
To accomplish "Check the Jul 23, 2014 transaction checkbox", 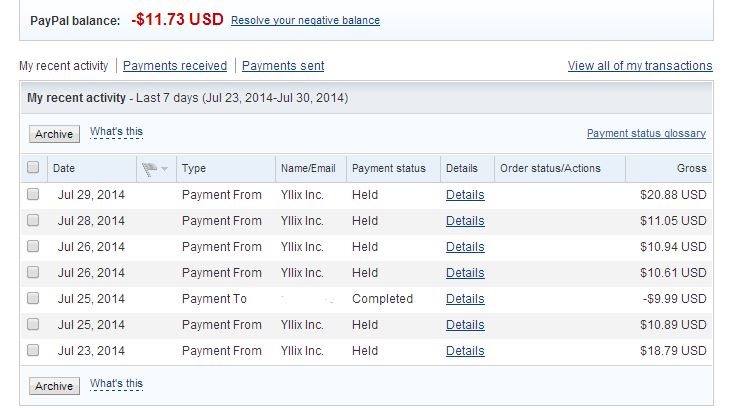I will pyautogui.click(x=33, y=351).
